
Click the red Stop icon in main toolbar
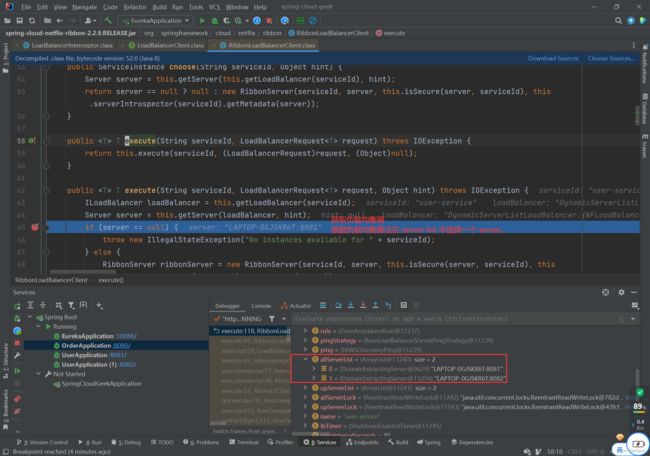click(269, 20)
